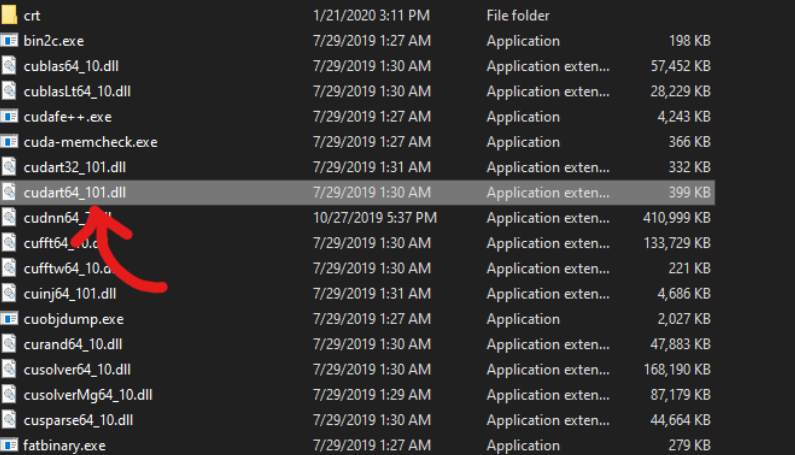The height and width of the screenshot is (455, 795).
Task: Click the 410,999 KB size of cudnn64
Action: click(x=677, y=218)
